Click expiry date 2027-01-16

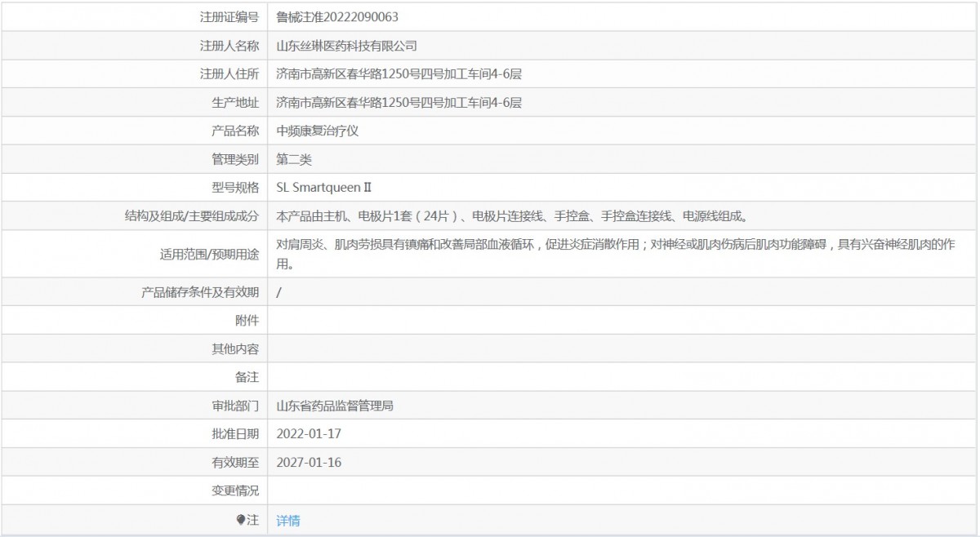(x=309, y=462)
